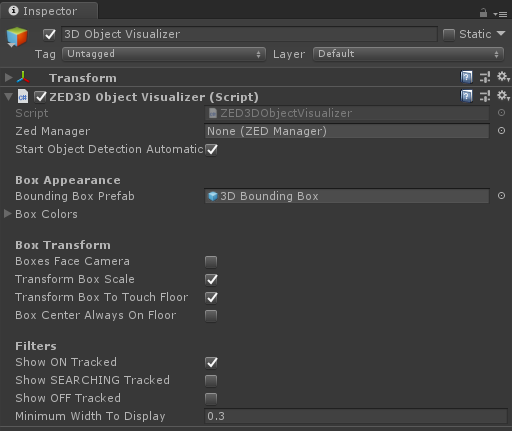512x431 pixels.
Task: Disable the Show ON Tracked checkbox
Action: click(211, 363)
